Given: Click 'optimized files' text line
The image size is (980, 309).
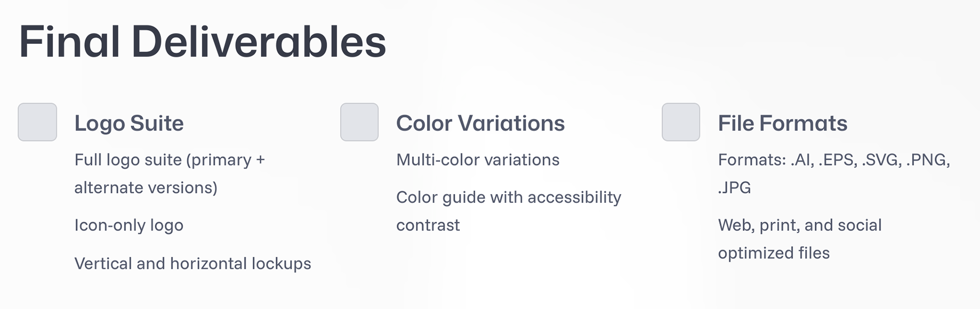Looking at the screenshot, I should (x=774, y=253).
